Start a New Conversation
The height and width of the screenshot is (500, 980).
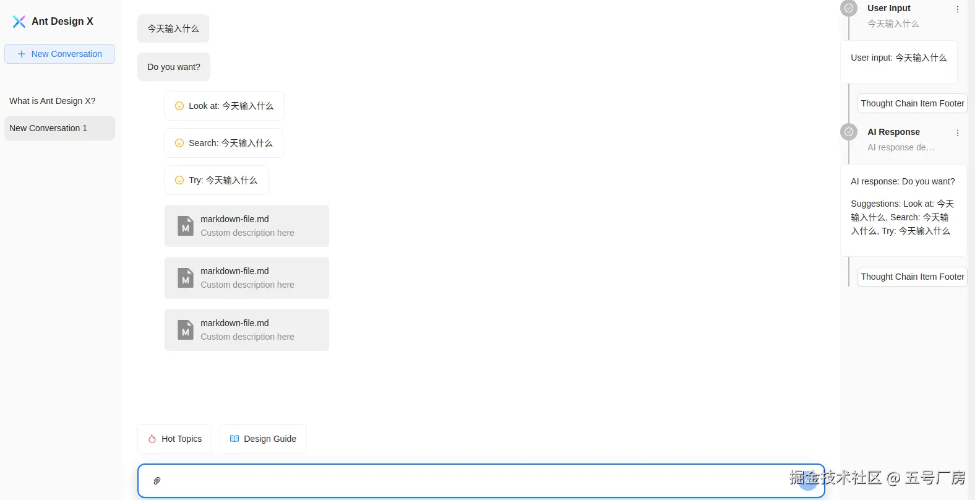(59, 54)
